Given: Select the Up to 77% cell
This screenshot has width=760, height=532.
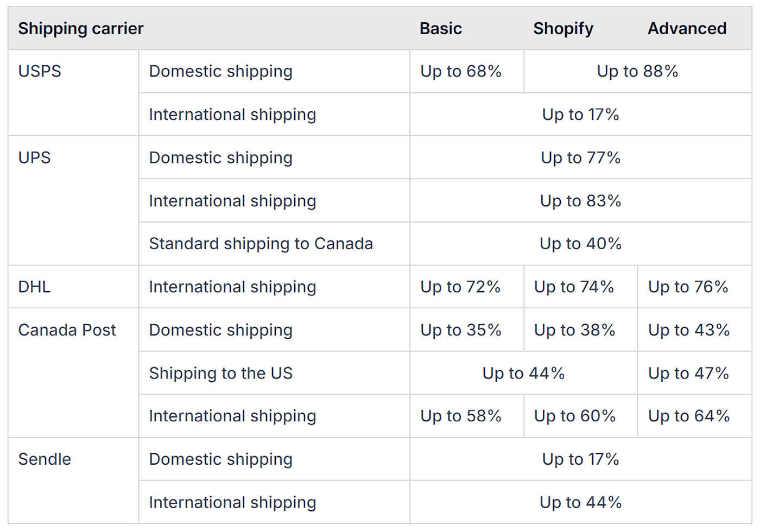Looking at the screenshot, I should [x=580, y=157].
